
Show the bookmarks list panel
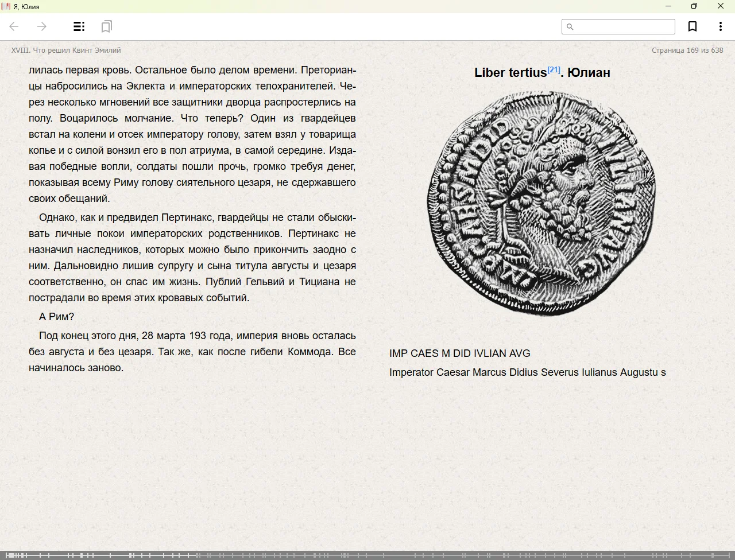pos(106,26)
